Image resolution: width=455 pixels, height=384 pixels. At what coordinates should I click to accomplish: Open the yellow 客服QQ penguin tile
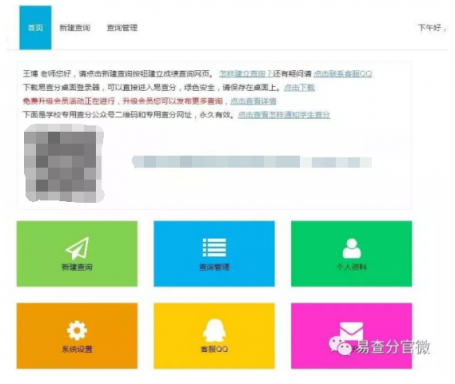tap(214, 336)
